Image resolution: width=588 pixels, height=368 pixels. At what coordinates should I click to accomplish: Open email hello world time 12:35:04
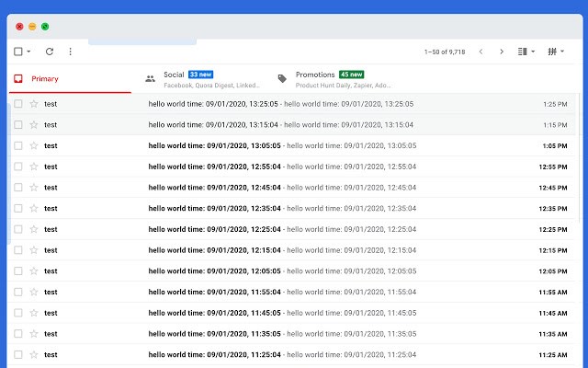[x=291, y=208]
